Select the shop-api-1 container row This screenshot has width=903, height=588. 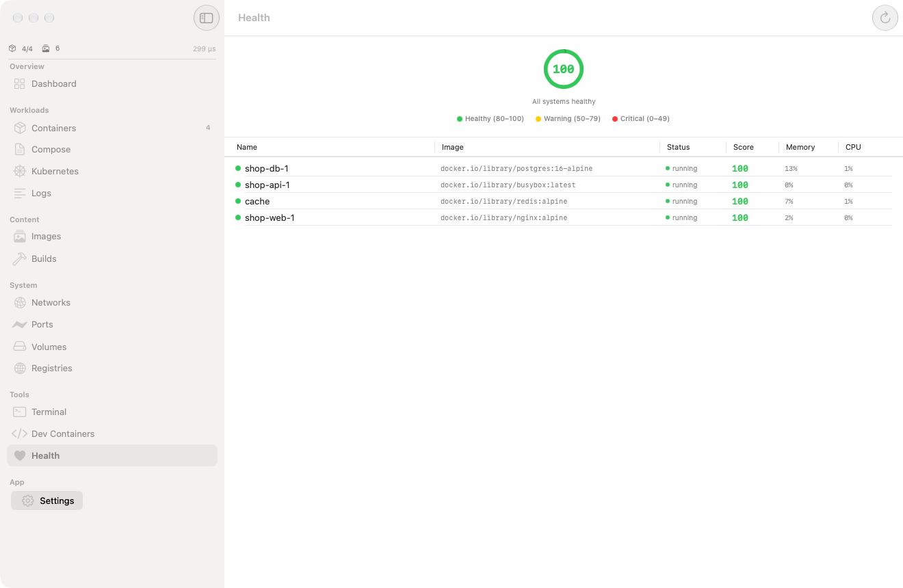(564, 185)
